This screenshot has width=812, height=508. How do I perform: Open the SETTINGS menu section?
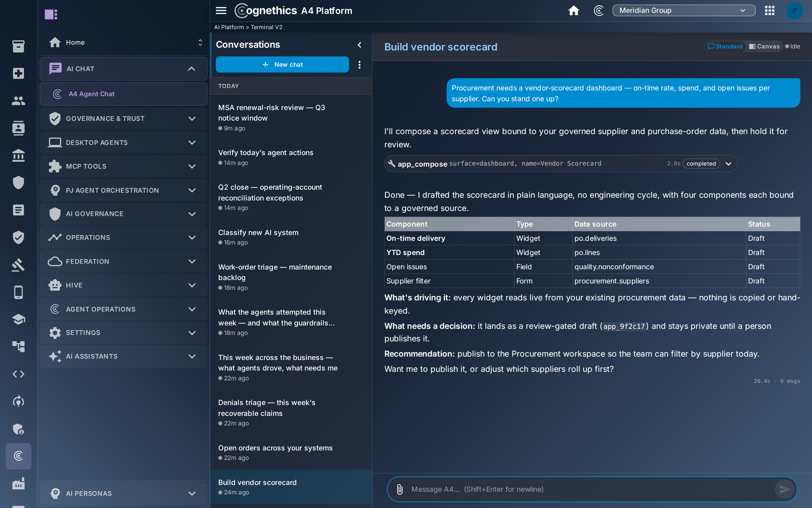pos(123,333)
